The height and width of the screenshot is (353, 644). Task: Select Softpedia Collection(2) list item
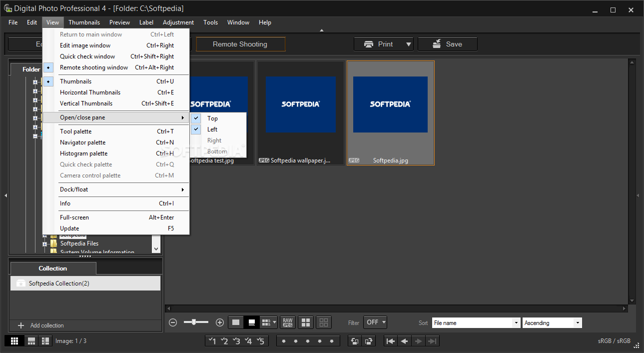click(85, 283)
